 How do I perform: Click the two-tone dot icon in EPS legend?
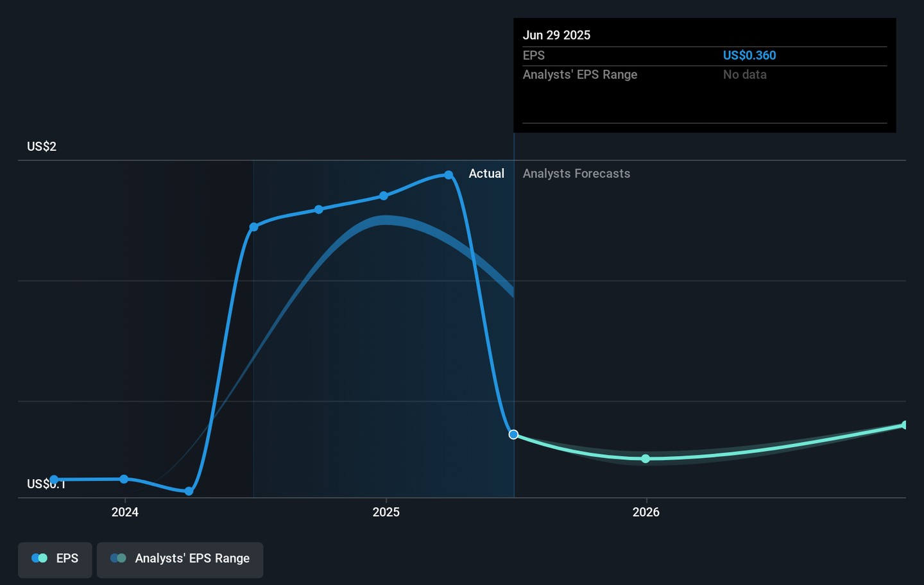tap(39, 559)
